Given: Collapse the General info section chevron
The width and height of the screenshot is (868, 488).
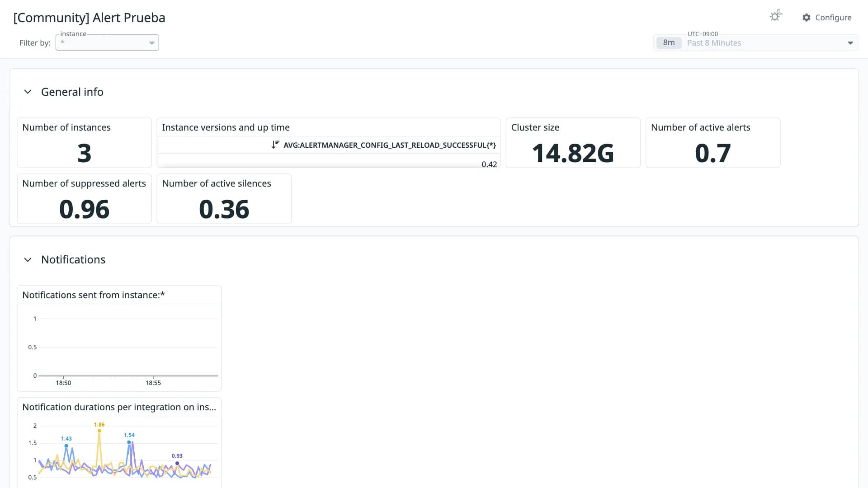Looking at the screenshot, I should pos(28,92).
